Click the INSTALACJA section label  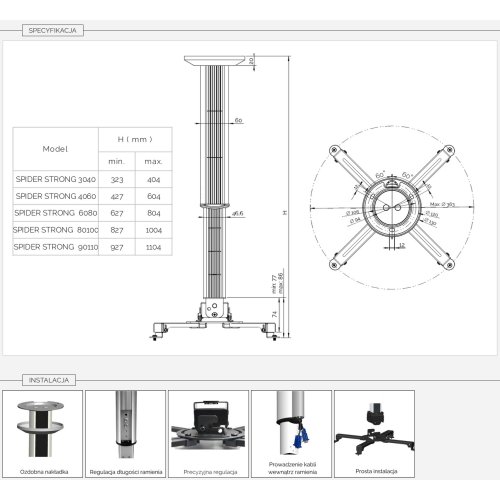pos(49,380)
